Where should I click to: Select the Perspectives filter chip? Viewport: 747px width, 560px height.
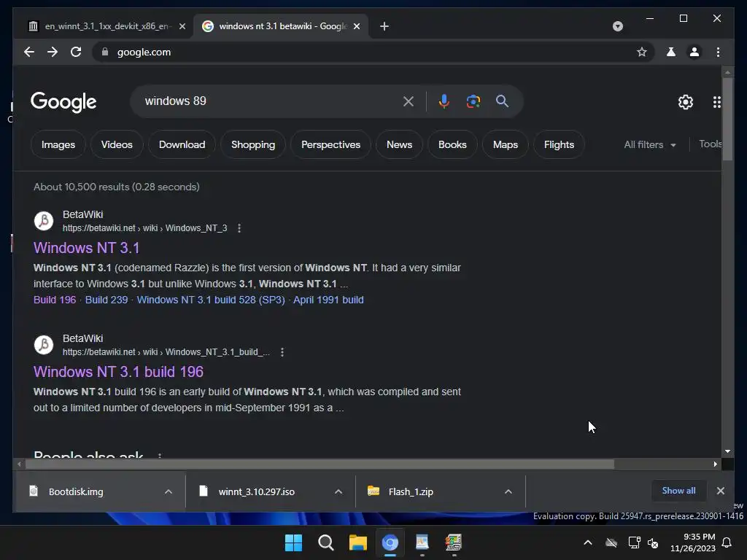(330, 144)
